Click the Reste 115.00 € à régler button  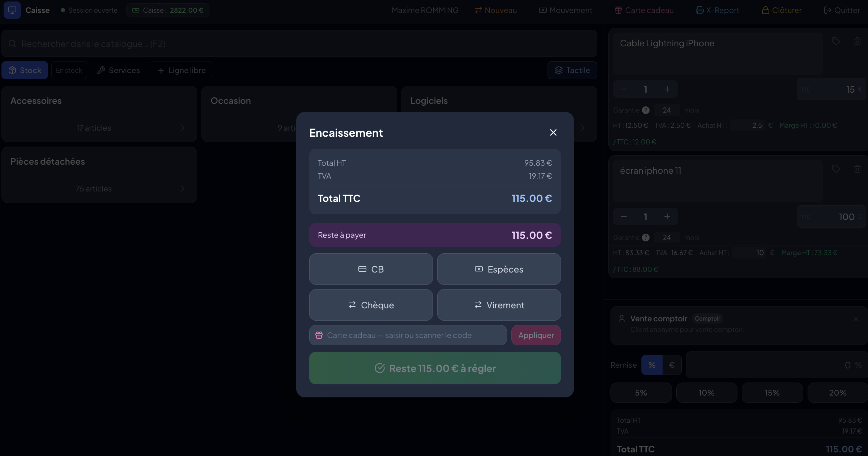coord(435,368)
